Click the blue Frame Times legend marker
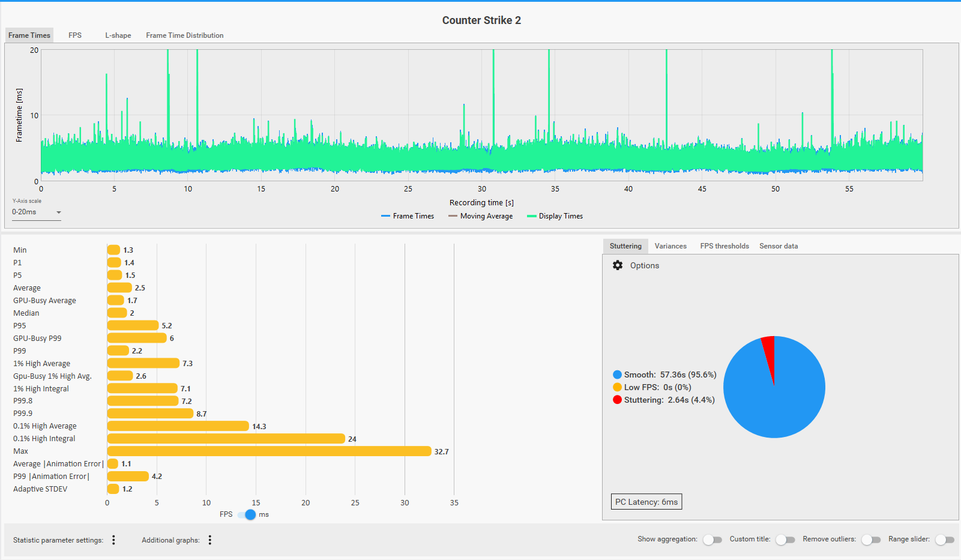The height and width of the screenshot is (560, 961). pos(385,216)
